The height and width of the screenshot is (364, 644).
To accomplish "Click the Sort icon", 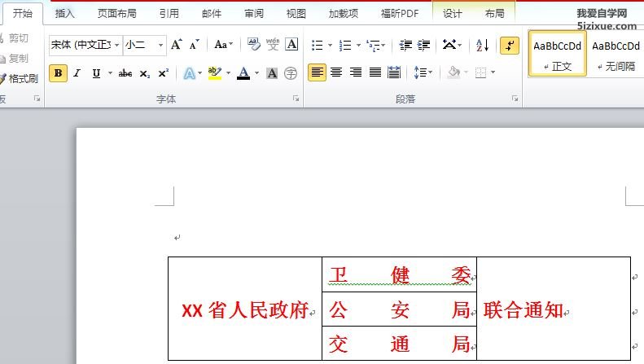I will point(482,45).
